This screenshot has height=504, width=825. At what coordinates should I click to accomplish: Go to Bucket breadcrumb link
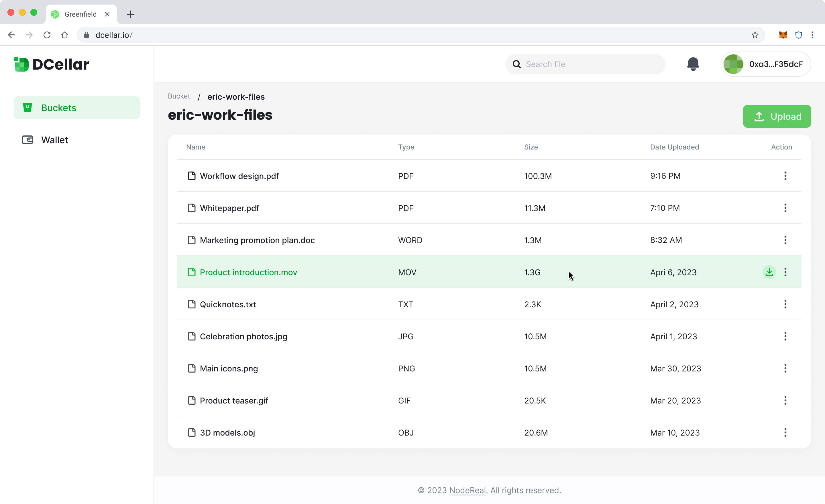point(179,97)
